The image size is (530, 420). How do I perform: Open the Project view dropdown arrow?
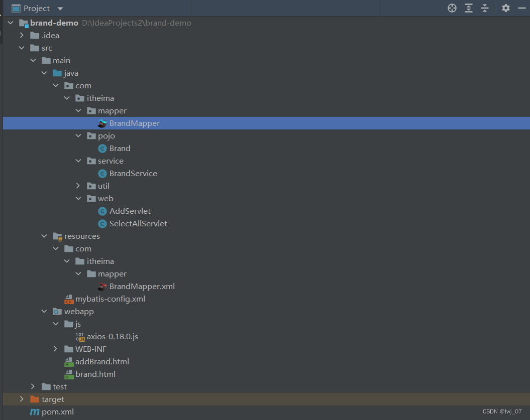60,9
